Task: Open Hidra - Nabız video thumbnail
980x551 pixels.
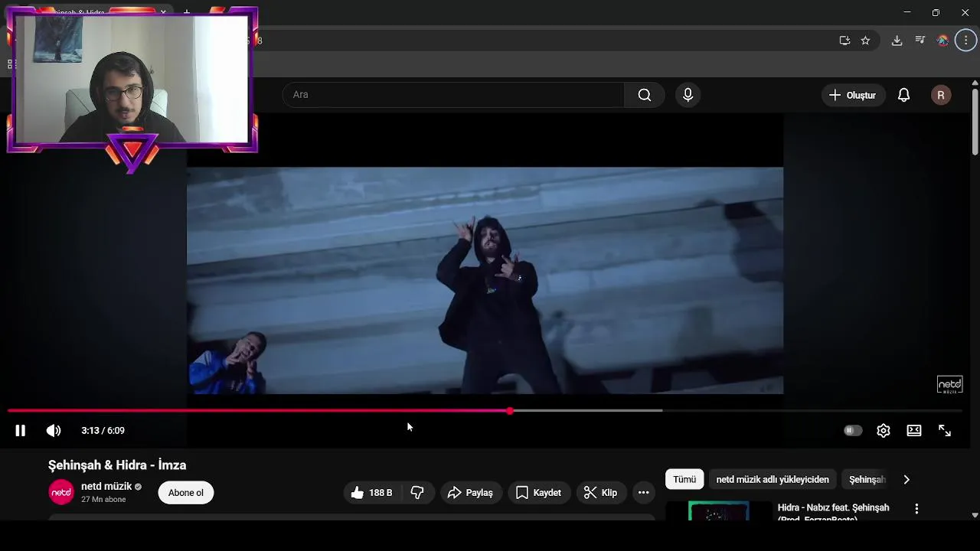Action: (719, 510)
